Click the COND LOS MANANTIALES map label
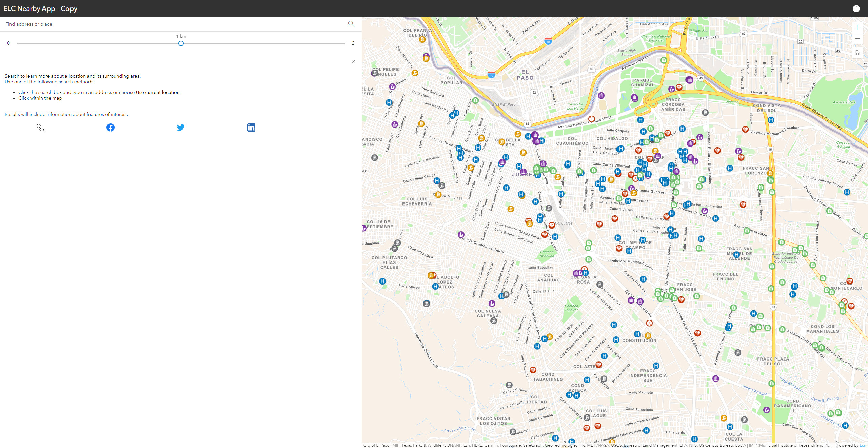The width and height of the screenshot is (868, 448). point(823,329)
